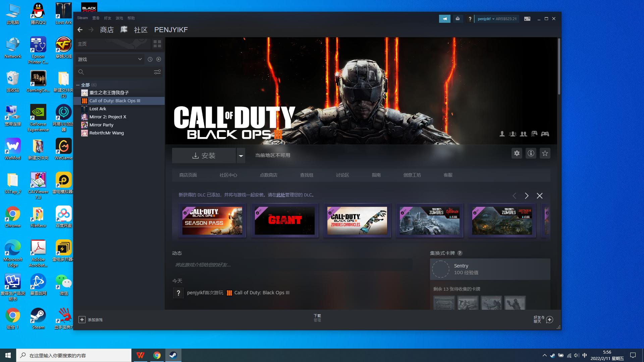
Task: Open game settings gear icon
Action: click(517, 154)
